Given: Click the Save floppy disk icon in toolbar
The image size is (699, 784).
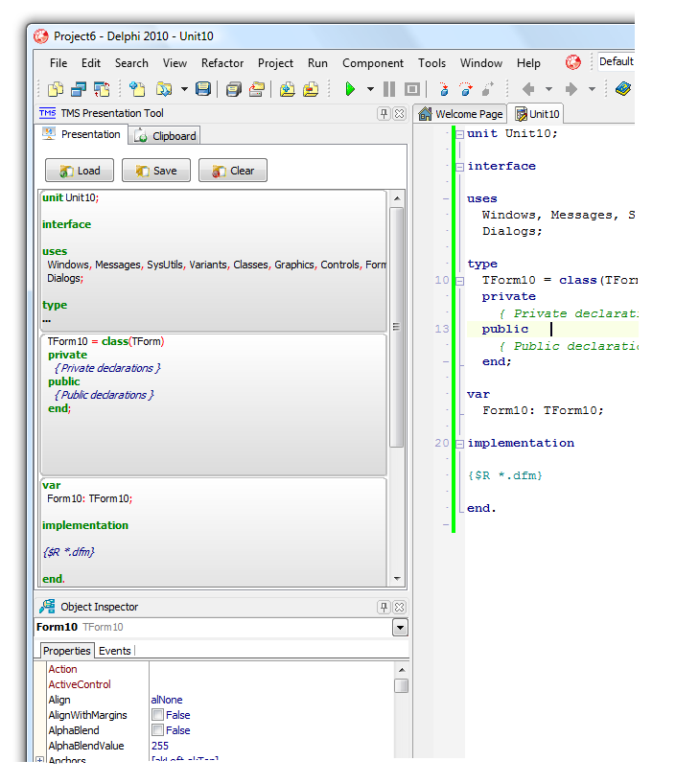Looking at the screenshot, I should pyautogui.click(x=203, y=89).
